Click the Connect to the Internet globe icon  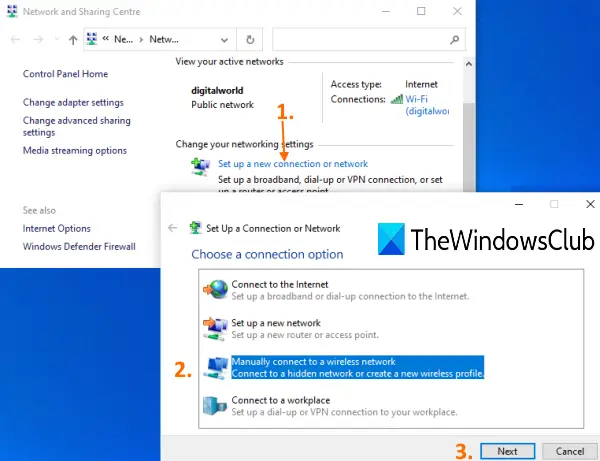[216, 289]
